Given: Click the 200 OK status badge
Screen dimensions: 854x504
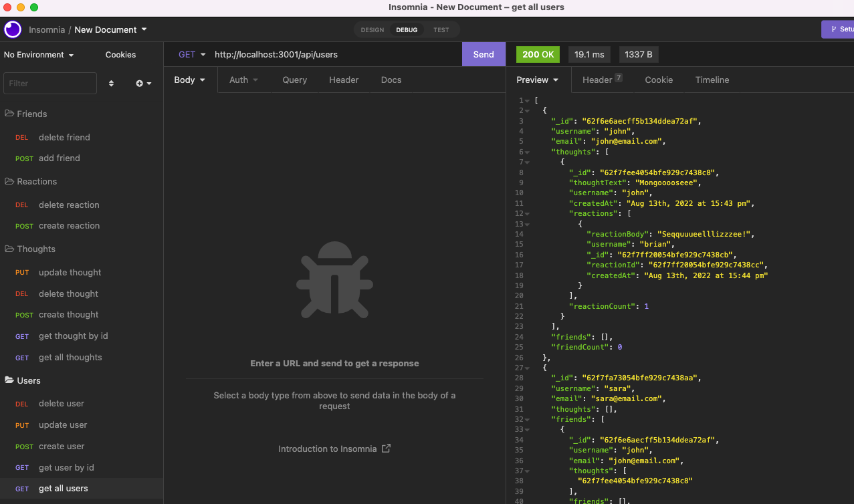Looking at the screenshot, I should 538,54.
